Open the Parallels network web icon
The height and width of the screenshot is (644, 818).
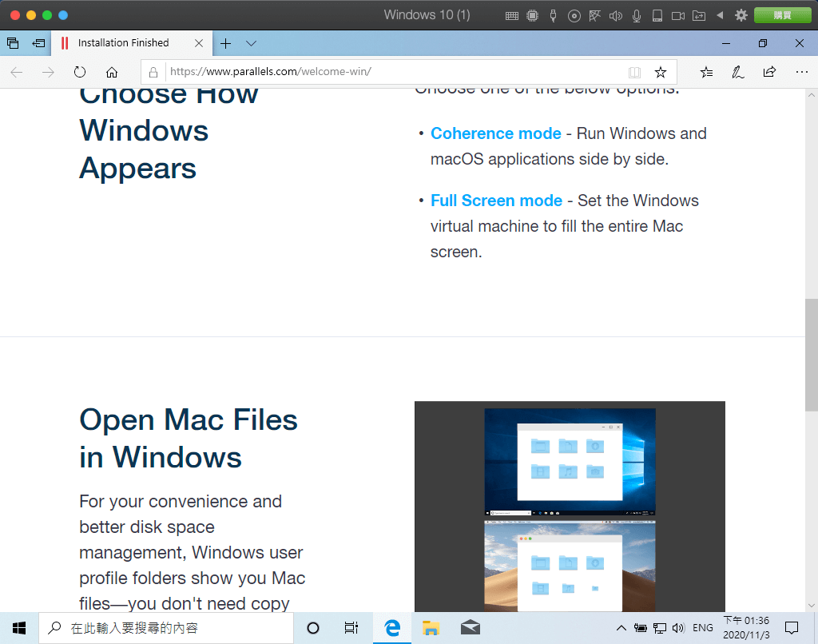click(594, 16)
